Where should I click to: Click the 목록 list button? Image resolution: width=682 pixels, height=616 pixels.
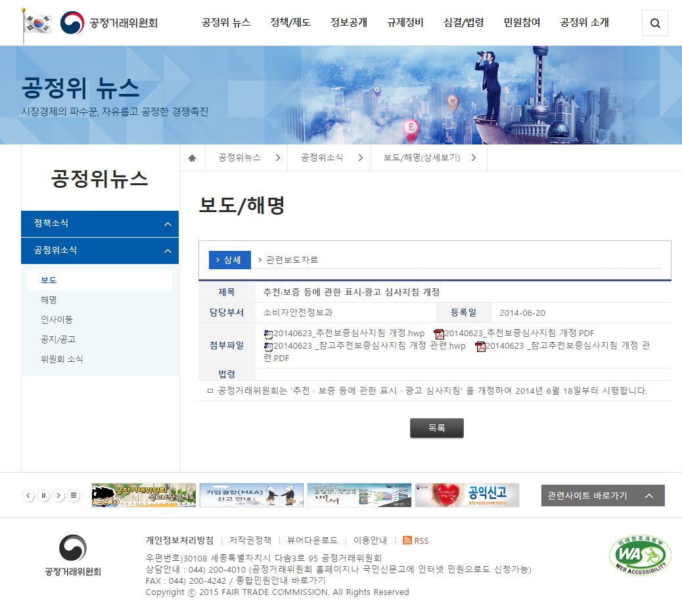point(436,428)
